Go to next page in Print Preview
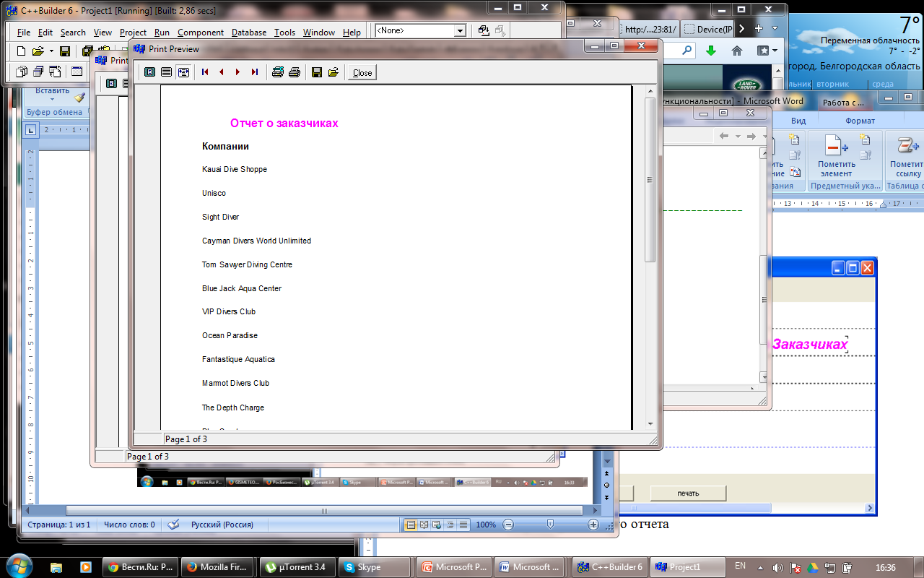 (x=237, y=72)
